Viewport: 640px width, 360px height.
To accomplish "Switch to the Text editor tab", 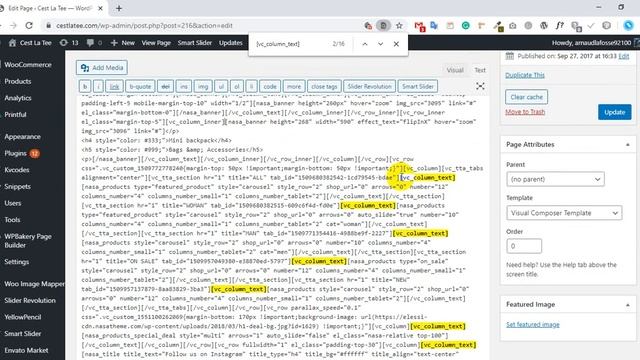I will (480, 70).
